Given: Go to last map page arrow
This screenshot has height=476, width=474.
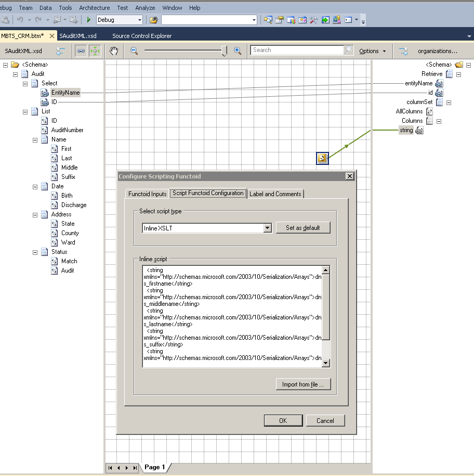Looking at the screenshot, I should point(135,468).
